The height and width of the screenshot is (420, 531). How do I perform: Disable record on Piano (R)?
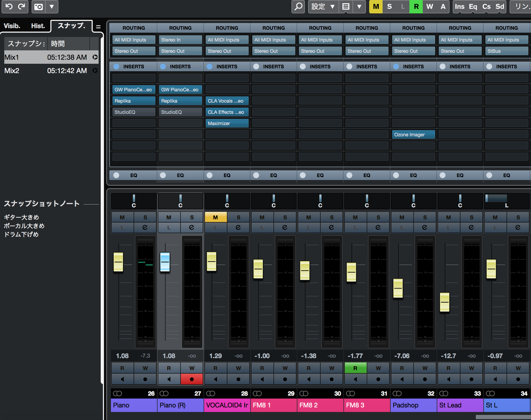click(x=192, y=379)
